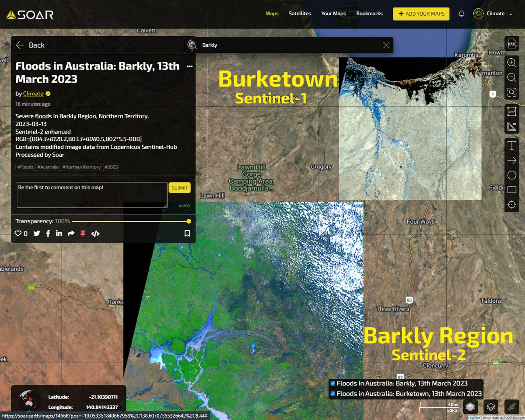Open the Climate profile link
Viewport: 525px width, 420px height.
point(33,93)
